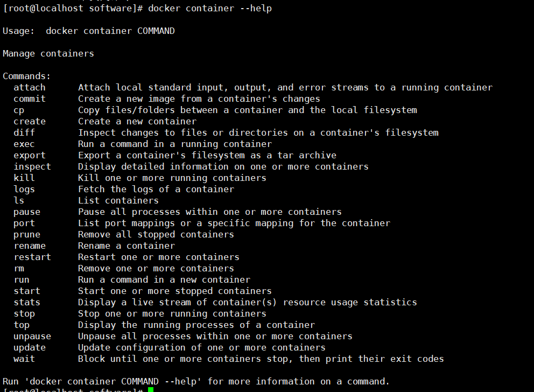Click the 'kill' command entry
This screenshot has height=392, width=534.
click(x=24, y=178)
